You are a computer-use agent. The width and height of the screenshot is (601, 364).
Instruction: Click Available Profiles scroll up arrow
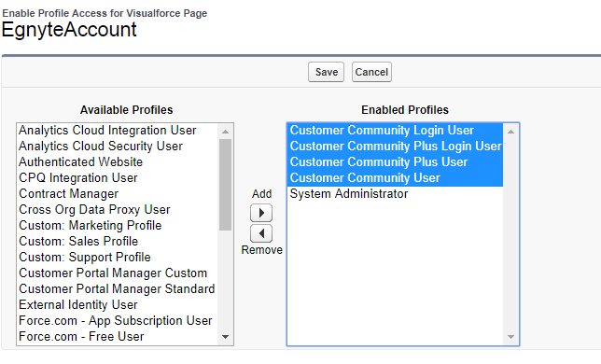point(226,132)
